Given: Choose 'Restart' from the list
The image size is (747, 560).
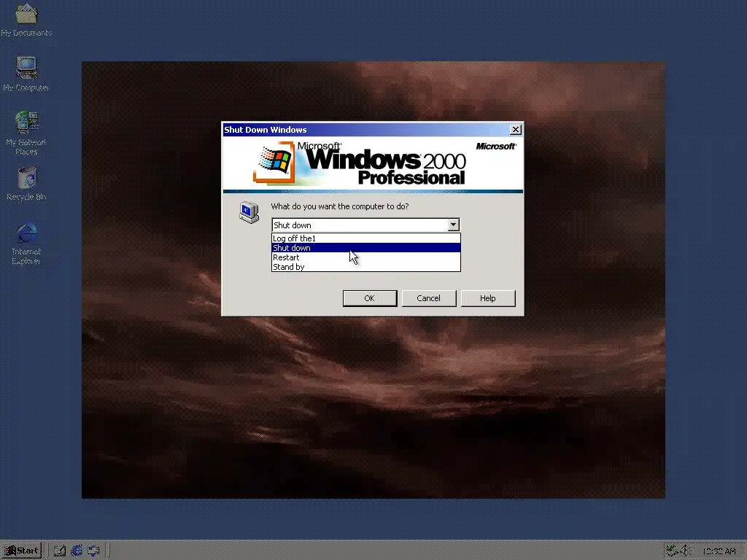Looking at the screenshot, I should point(366,257).
